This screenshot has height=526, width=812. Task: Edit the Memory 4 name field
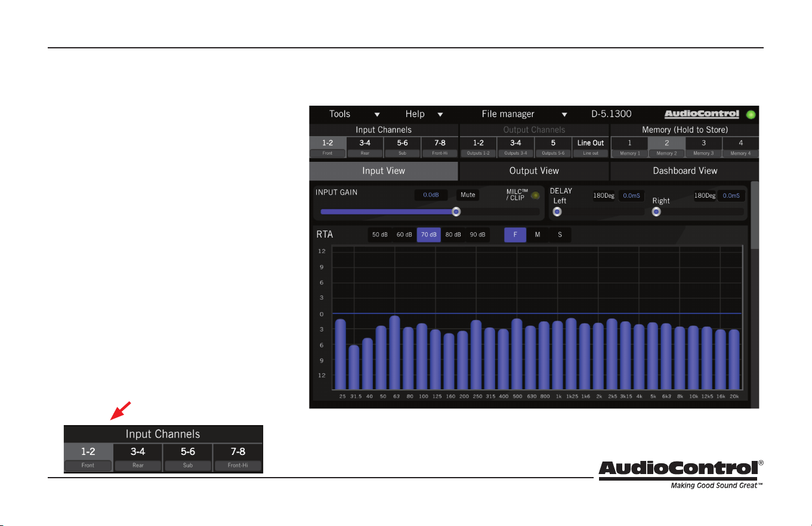click(x=741, y=153)
